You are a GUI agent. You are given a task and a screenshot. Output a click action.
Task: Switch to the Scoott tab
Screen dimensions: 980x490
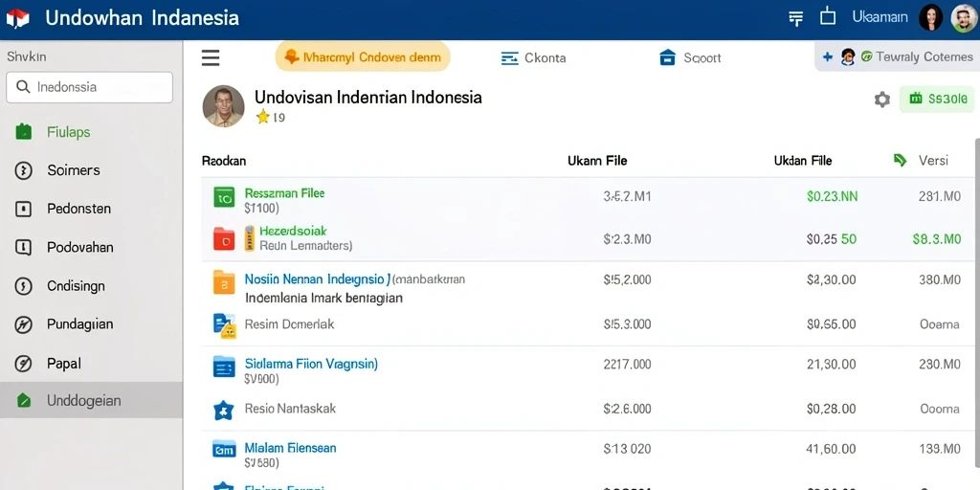tap(690, 58)
